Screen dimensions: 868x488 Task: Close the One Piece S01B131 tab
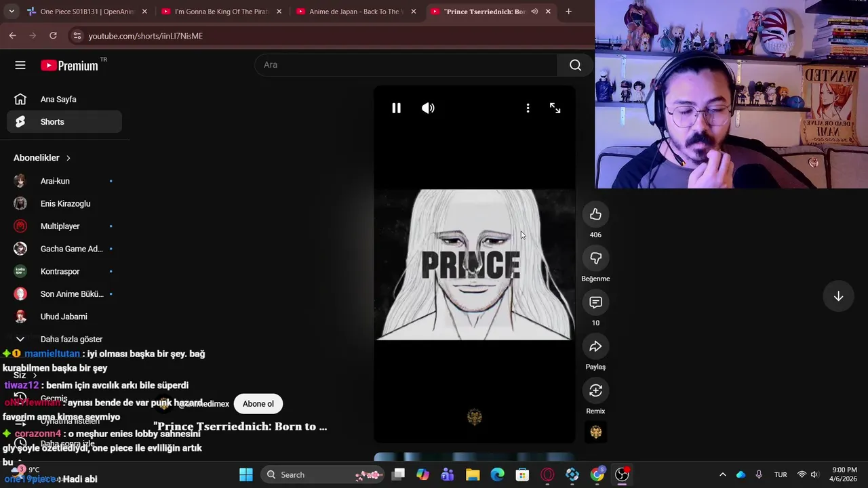pyautogui.click(x=144, y=12)
